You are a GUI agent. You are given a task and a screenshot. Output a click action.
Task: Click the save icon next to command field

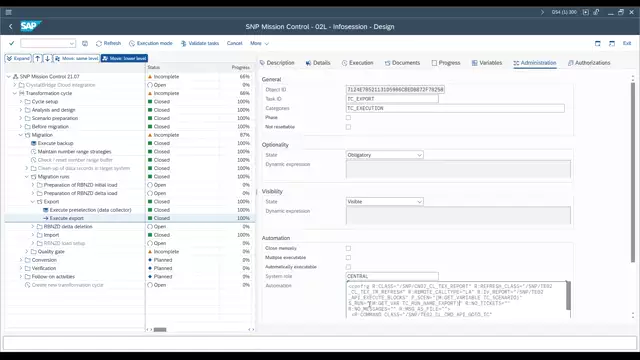click(85, 43)
